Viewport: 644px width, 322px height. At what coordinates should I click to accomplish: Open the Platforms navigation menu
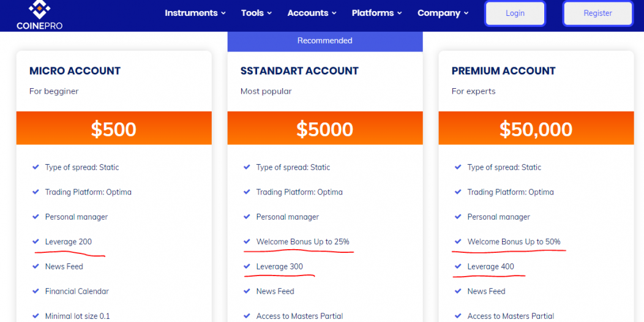tap(376, 13)
